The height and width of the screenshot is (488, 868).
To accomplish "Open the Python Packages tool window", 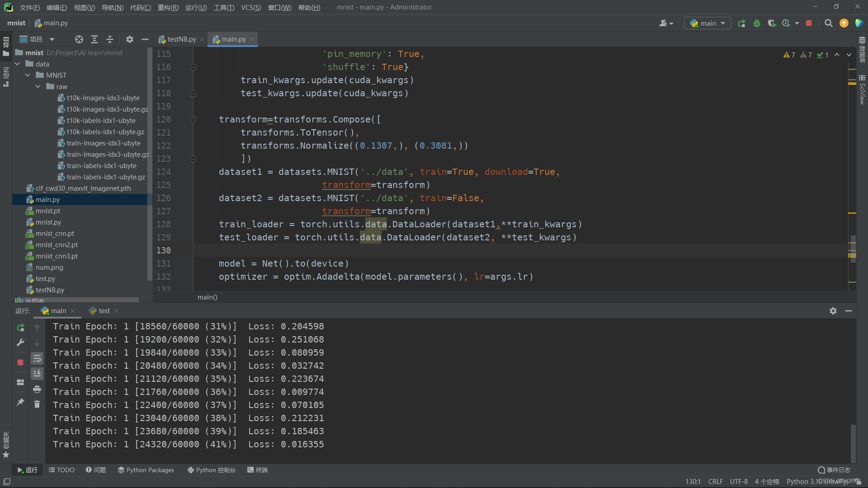I will click(146, 470).
